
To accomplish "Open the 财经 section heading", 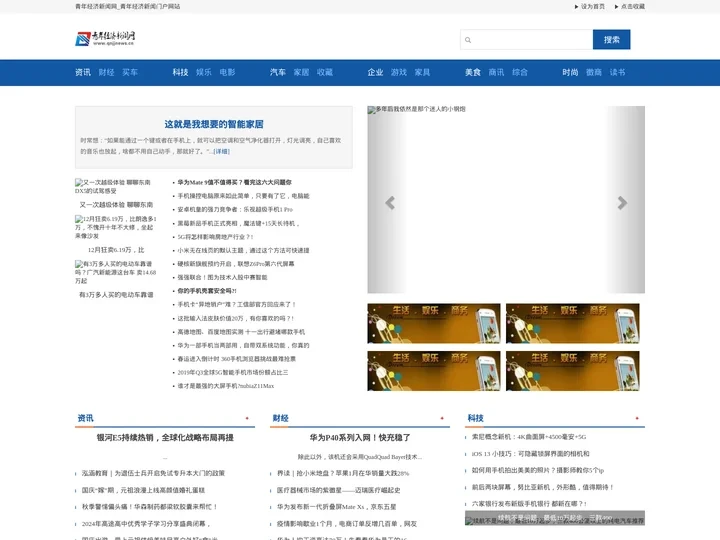I will 281,418.
